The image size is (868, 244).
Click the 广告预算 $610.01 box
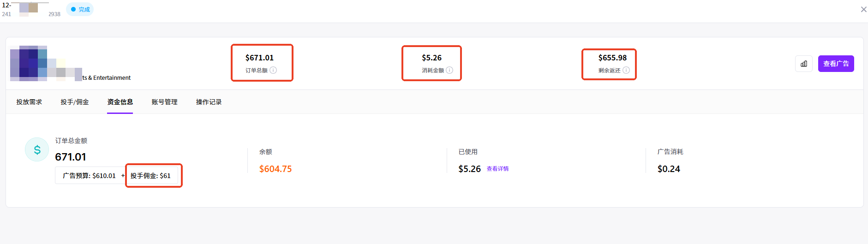(x=90, y=176)
